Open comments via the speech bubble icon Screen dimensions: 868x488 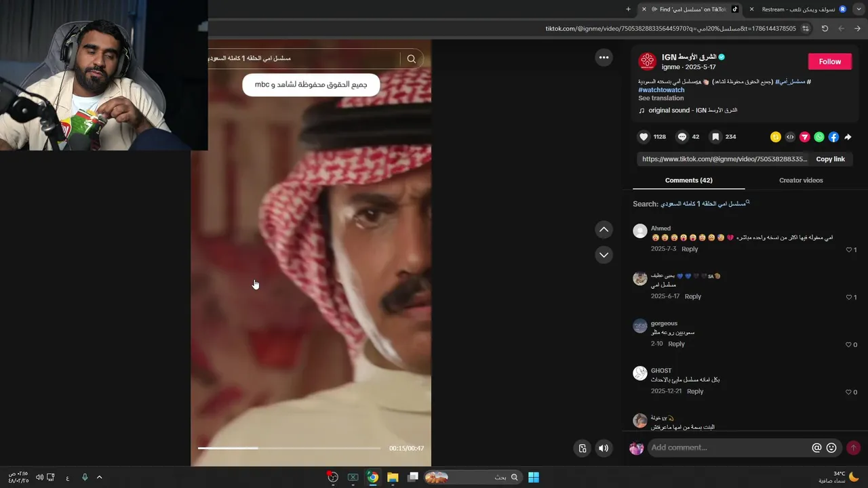(x=682, y=137)
